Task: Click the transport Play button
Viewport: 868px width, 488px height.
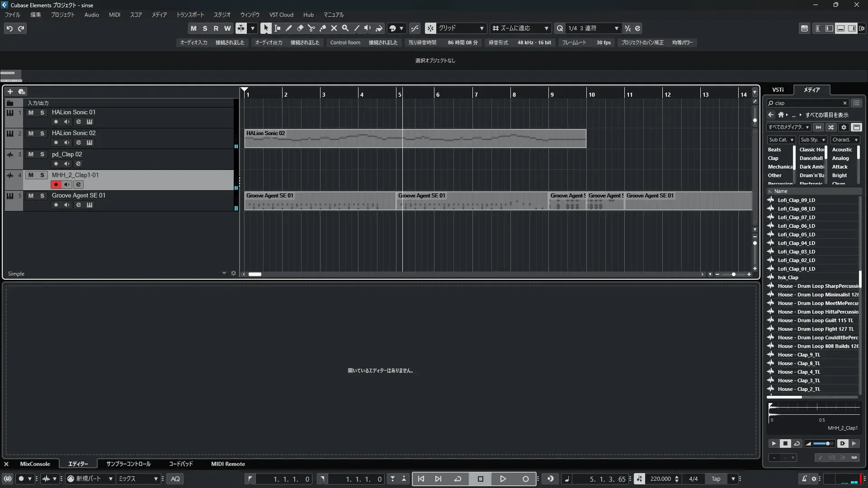Action: tap(503, 479)
